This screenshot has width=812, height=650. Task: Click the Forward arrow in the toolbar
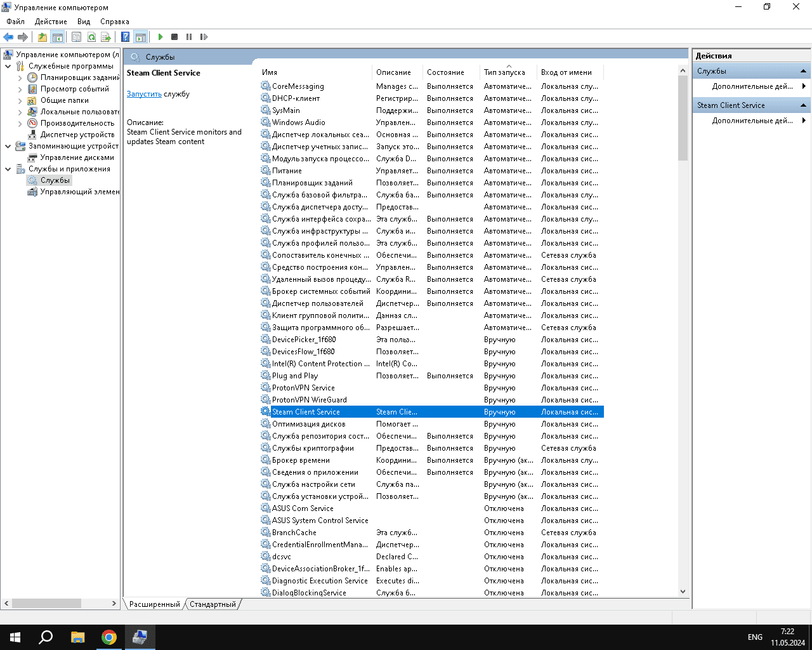pyautogui.click(x=23, y=37)
